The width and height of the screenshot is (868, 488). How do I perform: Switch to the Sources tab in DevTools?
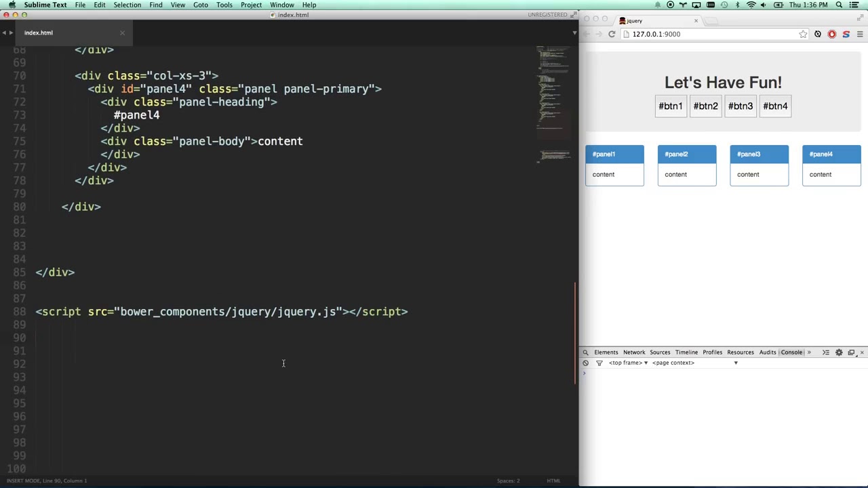click(660, 352)
